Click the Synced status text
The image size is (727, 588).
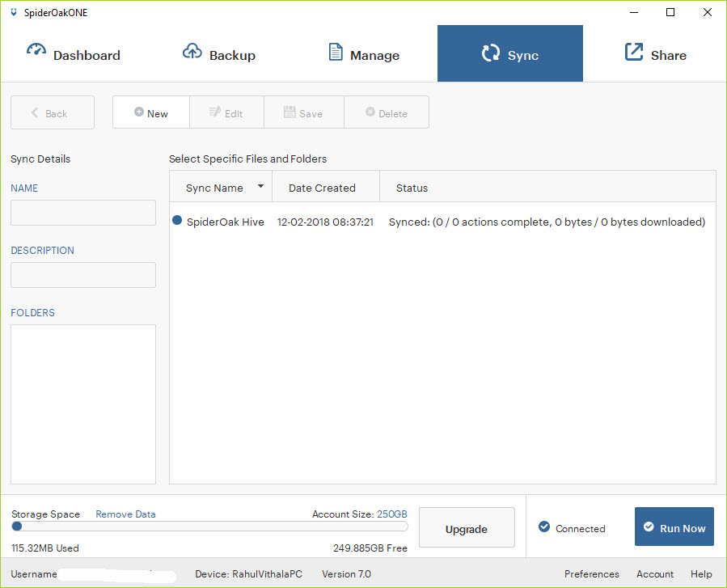coord(547,222)
